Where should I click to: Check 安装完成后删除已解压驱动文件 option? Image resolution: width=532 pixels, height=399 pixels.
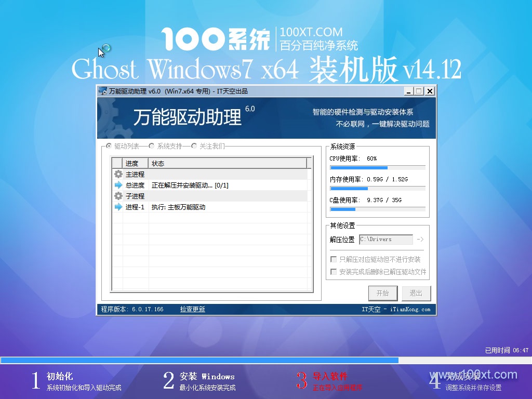click(334, 272)
